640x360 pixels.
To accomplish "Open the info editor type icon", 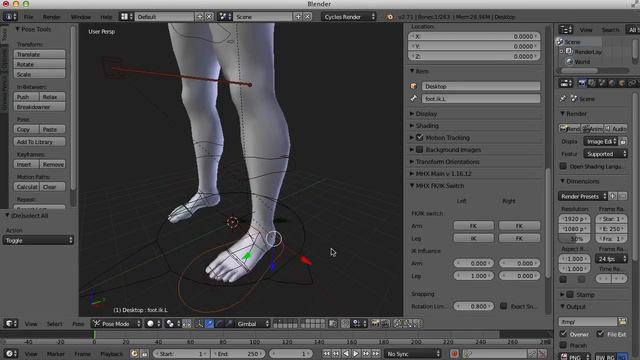I will pos(10,17).
